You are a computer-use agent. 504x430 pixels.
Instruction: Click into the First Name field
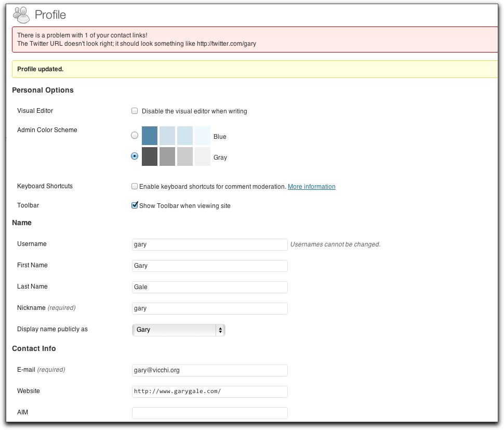pyautogui.click(x=209, y=266)
